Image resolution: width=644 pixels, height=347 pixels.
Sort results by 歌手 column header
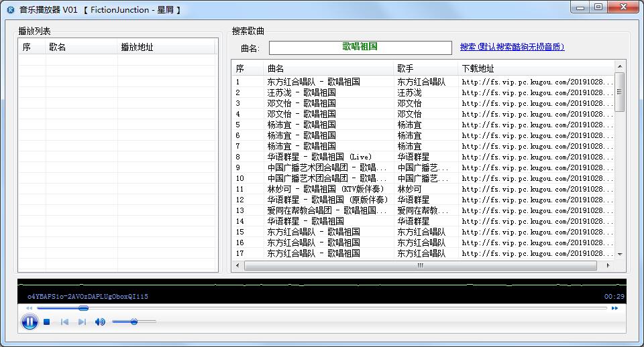tap(405, 68)
